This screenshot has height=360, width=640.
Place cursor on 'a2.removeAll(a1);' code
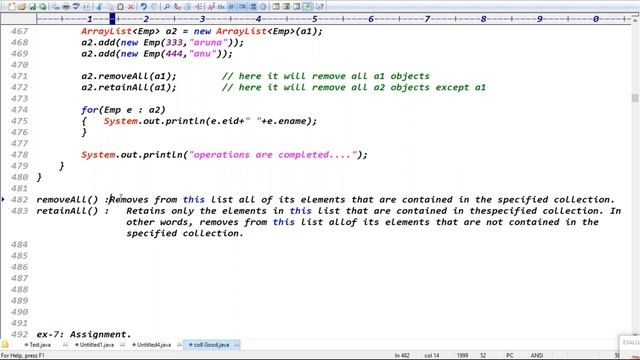click(x=129, y=76)
